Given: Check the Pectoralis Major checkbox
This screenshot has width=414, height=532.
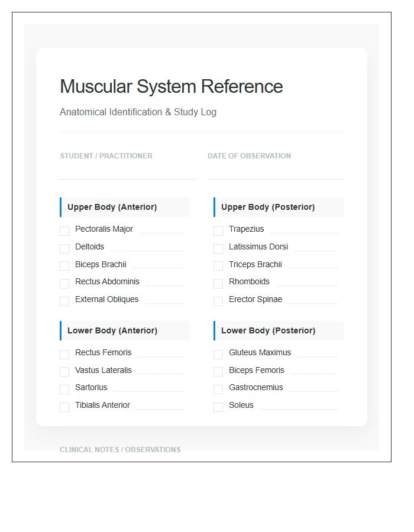Looking at the screenshot, I should (64, 231).
